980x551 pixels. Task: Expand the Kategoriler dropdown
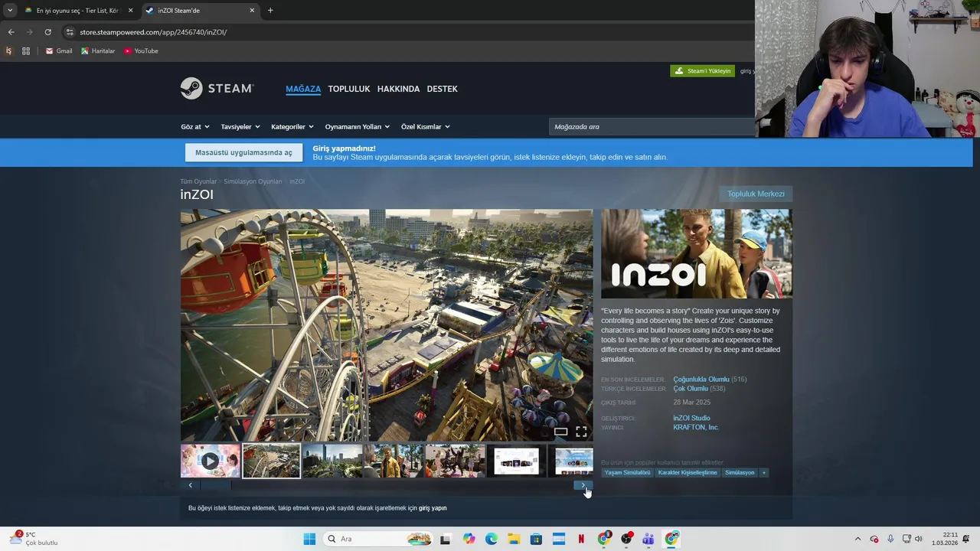(x=292, y=127)
